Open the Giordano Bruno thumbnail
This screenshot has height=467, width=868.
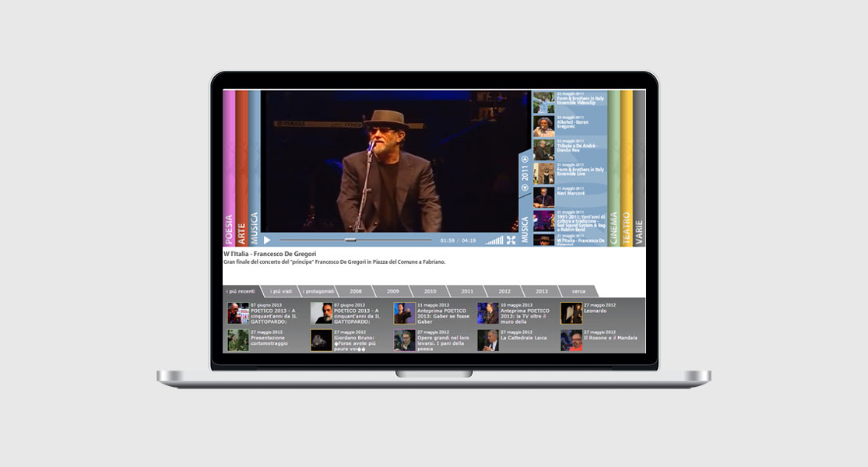(x=321, y=340)
